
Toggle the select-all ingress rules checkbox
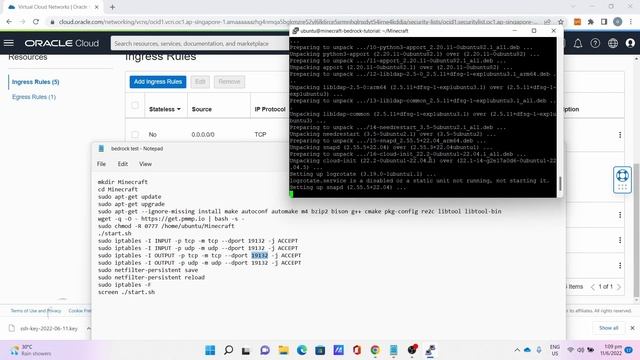tap(135, 106)
